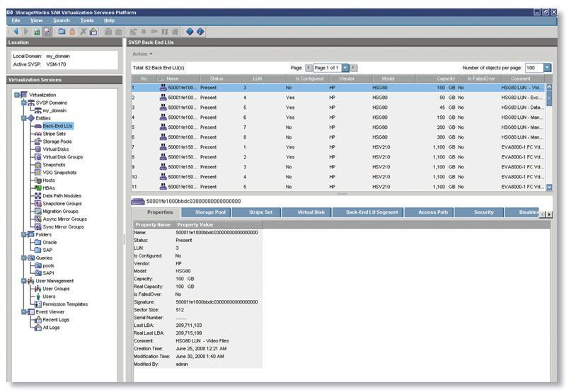Click the Virtualization root node icon

click(x=24, y=95)
